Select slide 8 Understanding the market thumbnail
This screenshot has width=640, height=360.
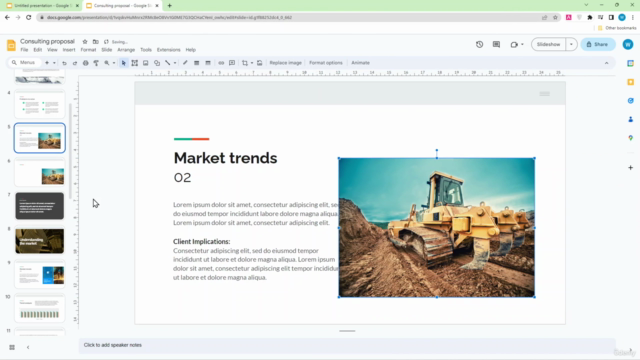(40, 240)
